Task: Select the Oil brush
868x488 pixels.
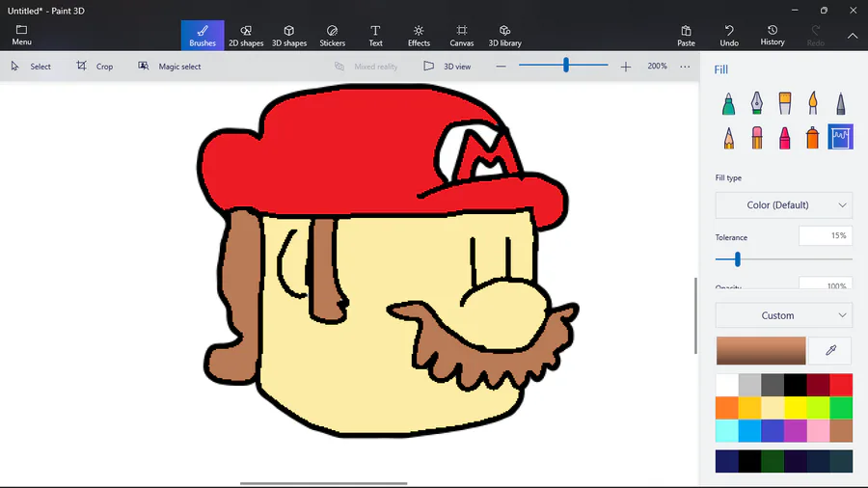Action: [x=785, y=103]
